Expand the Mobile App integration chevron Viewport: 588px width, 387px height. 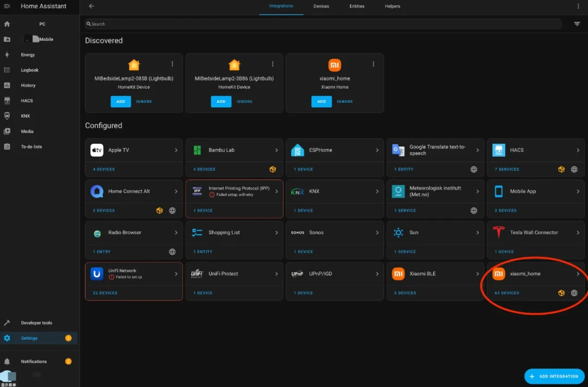point(578,191)
